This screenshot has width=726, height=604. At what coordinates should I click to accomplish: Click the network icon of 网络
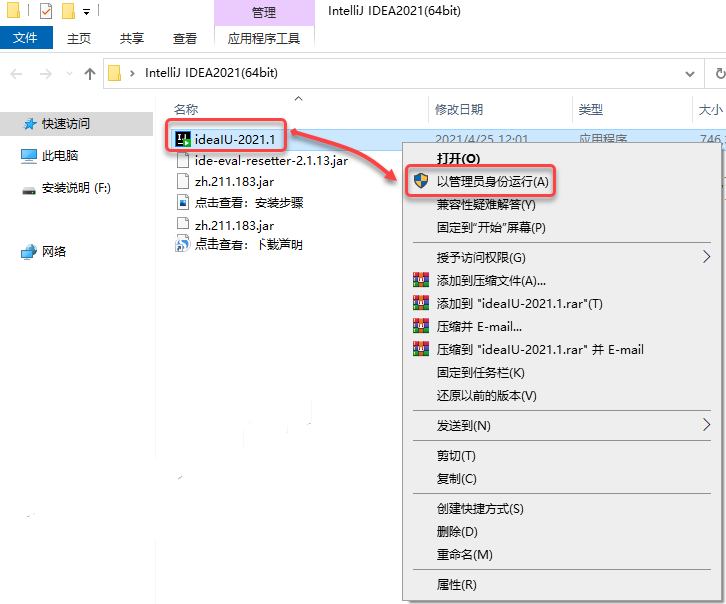click(x=29, y=252)
